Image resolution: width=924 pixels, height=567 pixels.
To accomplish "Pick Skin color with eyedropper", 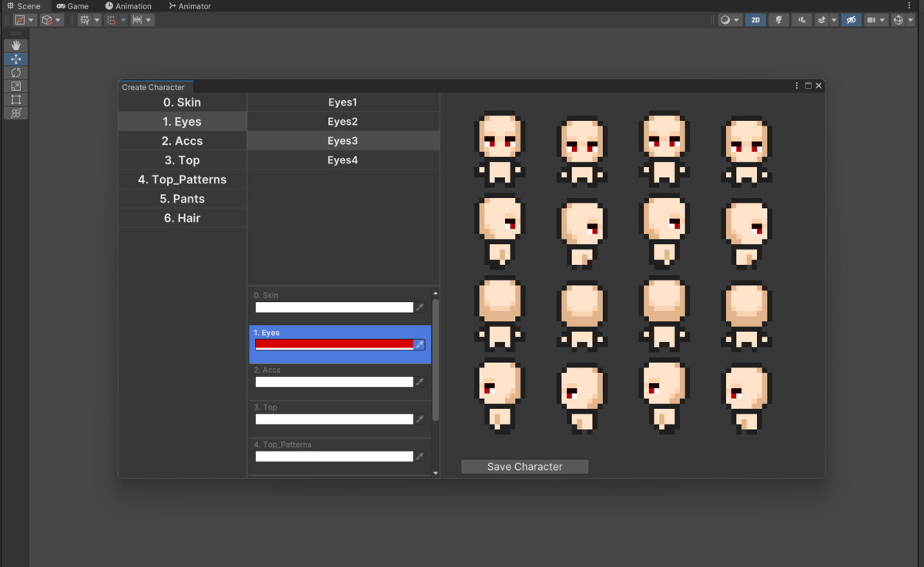I will pyautogui.click(x=420, y=307).
